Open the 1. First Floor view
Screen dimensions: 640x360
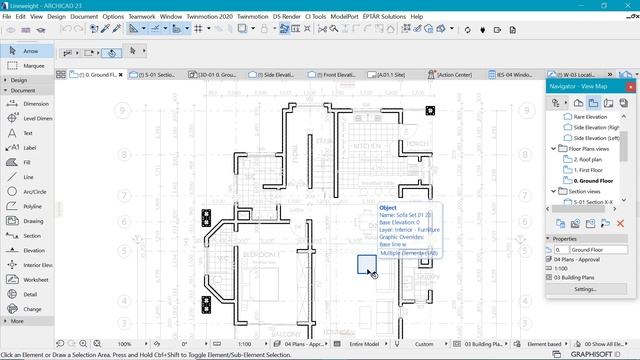[x=588, y=170]
